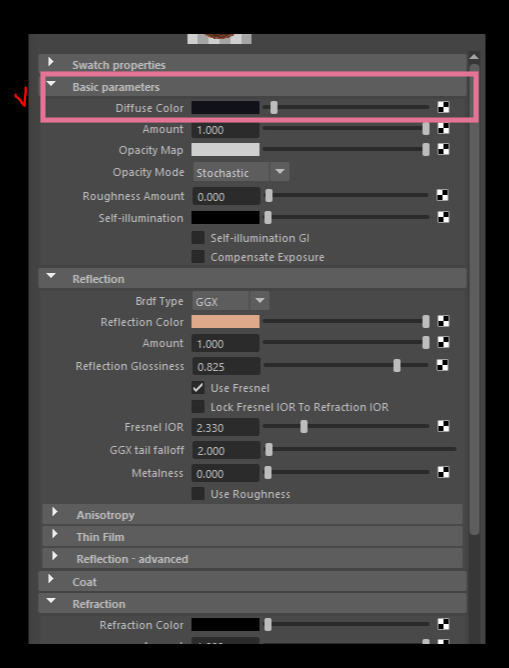Image resolution: width=509 pixels, height=668 pixels.
Task: Click the peach Reflection Color swatch
Action: 225,322
